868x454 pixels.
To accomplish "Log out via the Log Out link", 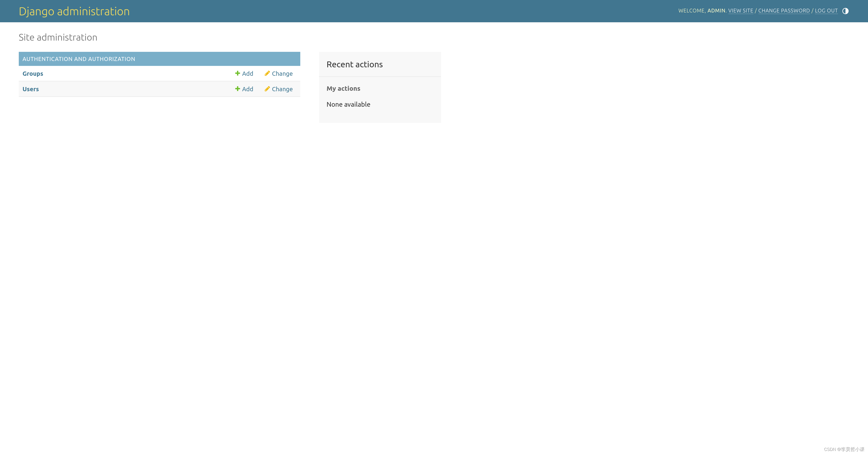I will pos(826,11).
